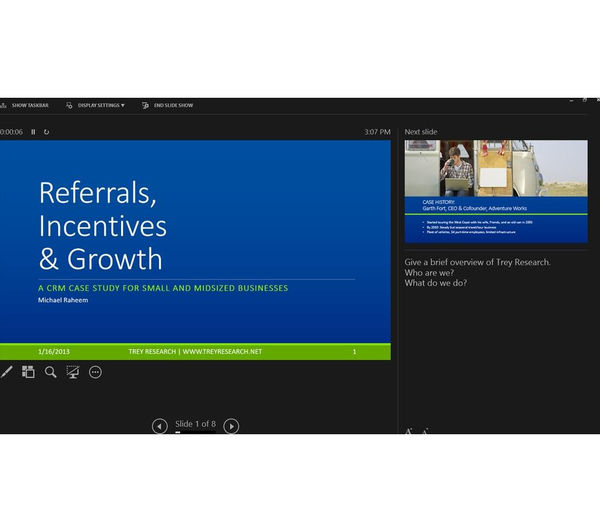Click the current slide title Referrals, Incentives & Growth
This screenshot has width=600, height=532.
103,226
